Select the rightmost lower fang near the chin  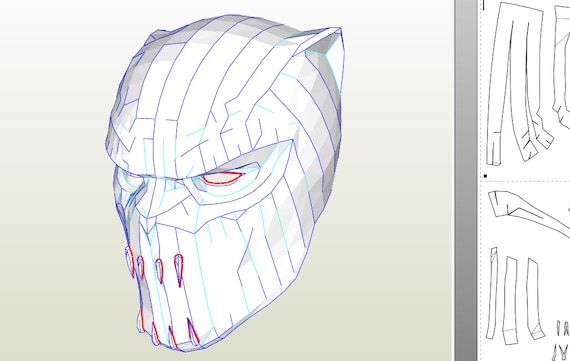[192, 331]
